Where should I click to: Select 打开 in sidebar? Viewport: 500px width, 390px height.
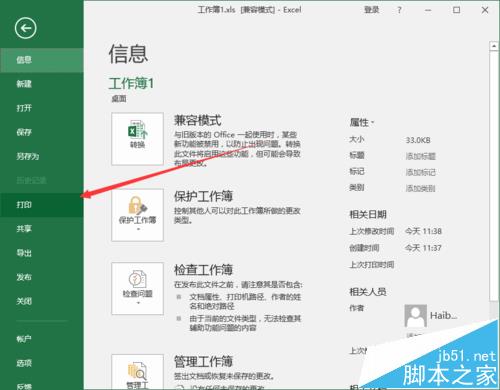42,108
